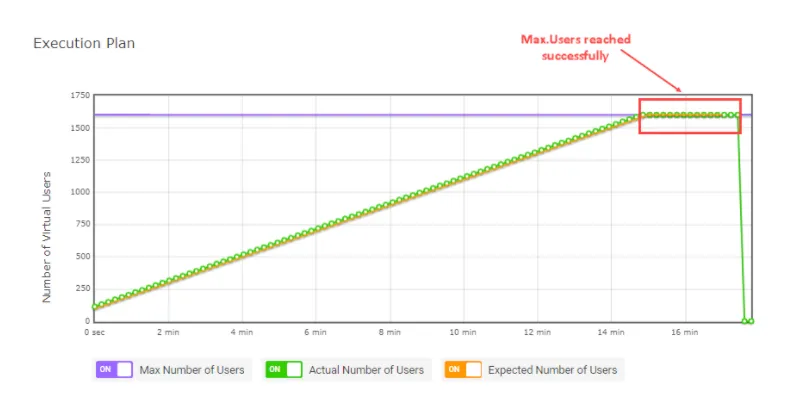
Task: Select the 16 min x-axis label
Action: (684, 332)
